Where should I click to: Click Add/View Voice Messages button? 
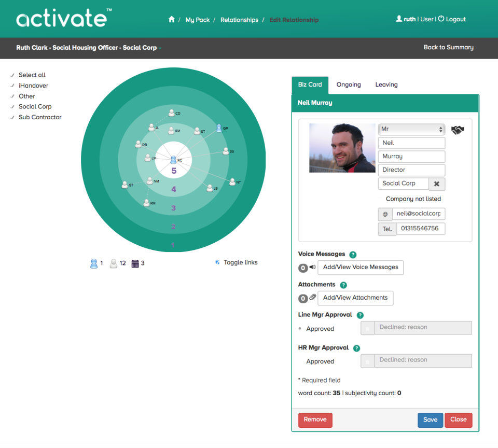click(x=361, y=268)
